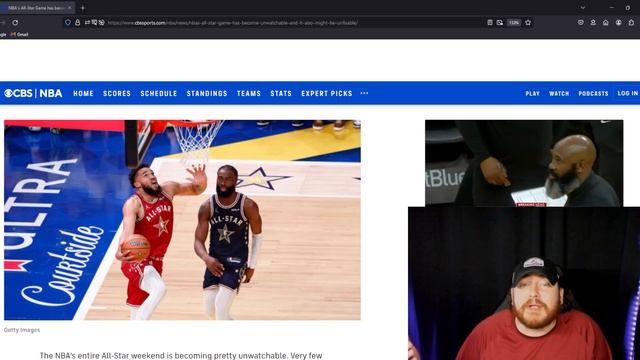Open SCORES in the navigation bar
The width and height of the screenshot is (640, 360).
(x=117, y=93)
